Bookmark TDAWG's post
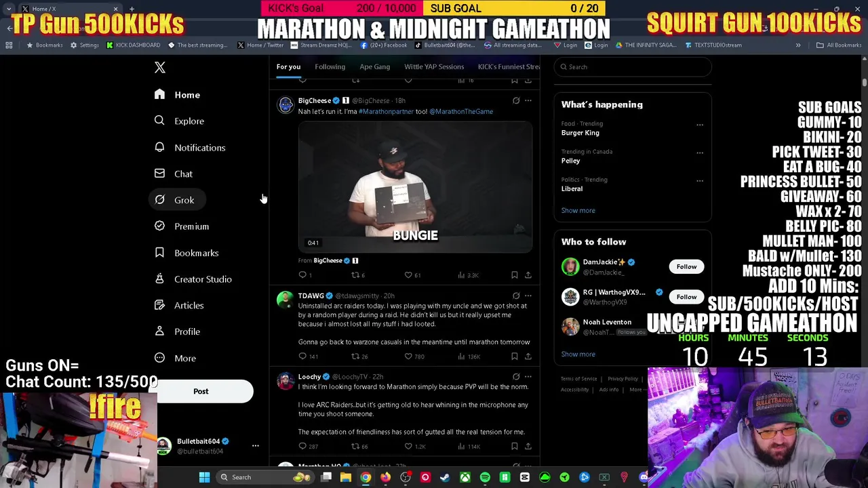Viewport: 868px width, 488px height. pos(515,357)
